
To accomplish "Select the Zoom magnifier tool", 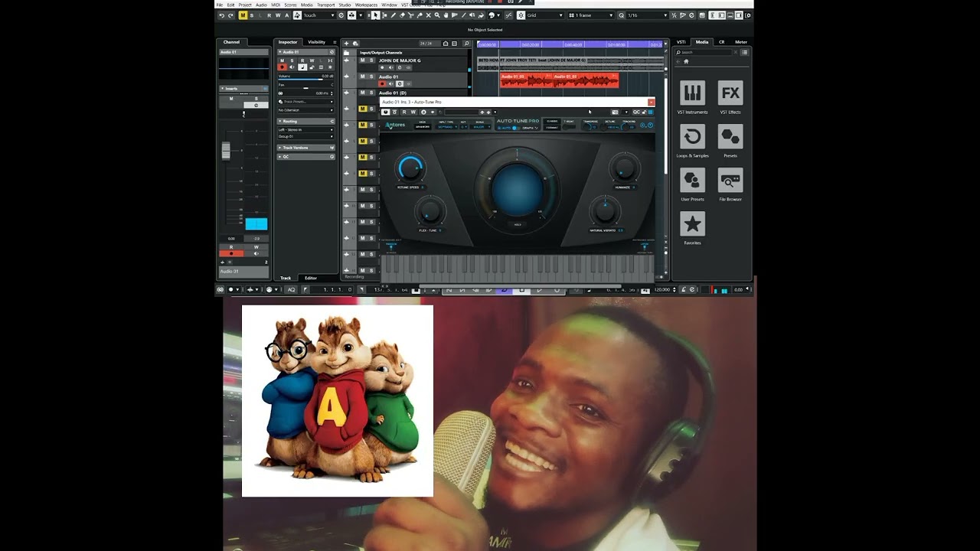I will pos(437,15).
